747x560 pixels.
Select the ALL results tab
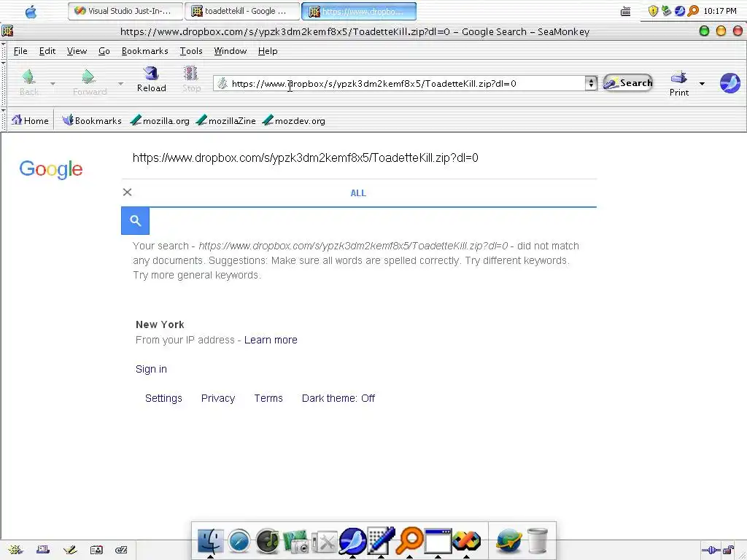point(358,192)
